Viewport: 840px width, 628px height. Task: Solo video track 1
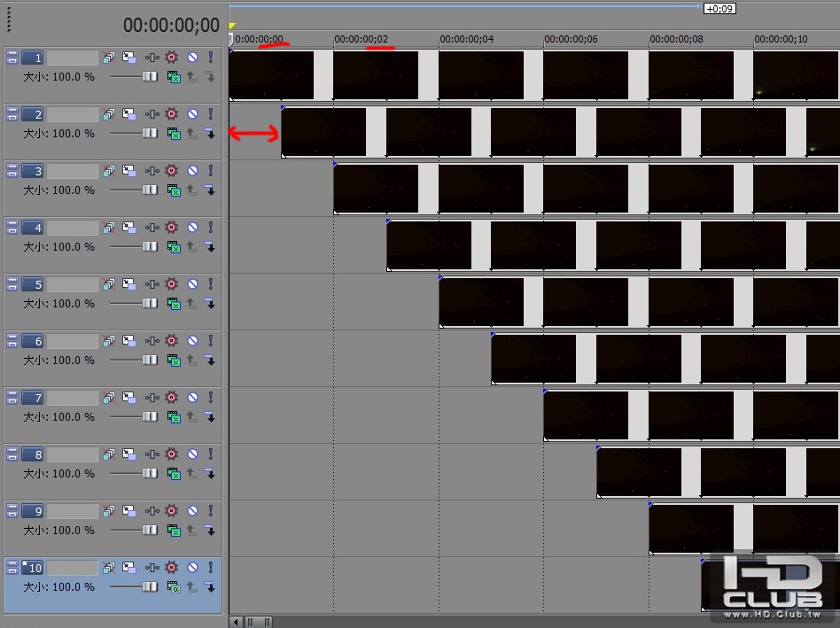tap(211, 58)
